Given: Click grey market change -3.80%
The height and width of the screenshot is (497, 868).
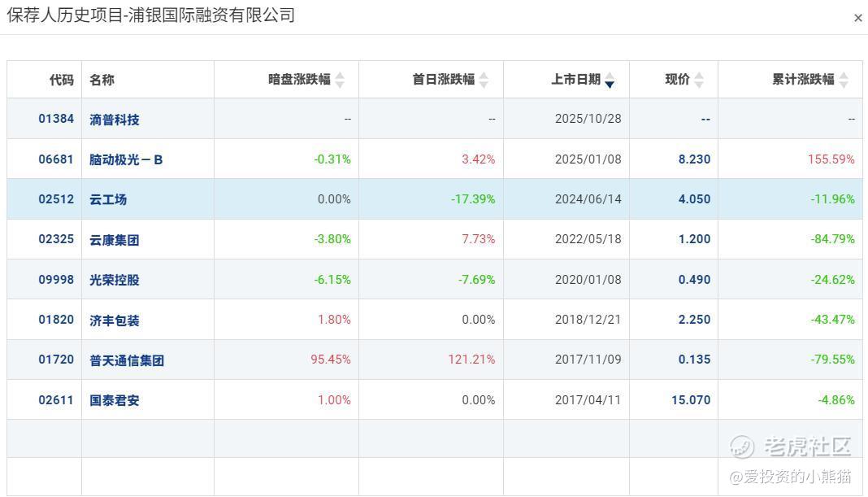Looking at the screenshot, I should point(332,239).
